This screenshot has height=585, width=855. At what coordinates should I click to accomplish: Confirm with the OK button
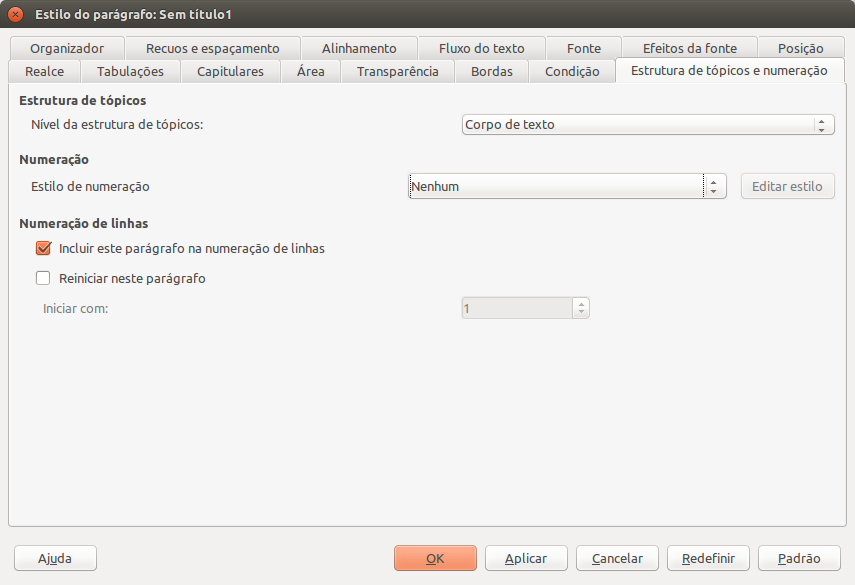point(435,558)
